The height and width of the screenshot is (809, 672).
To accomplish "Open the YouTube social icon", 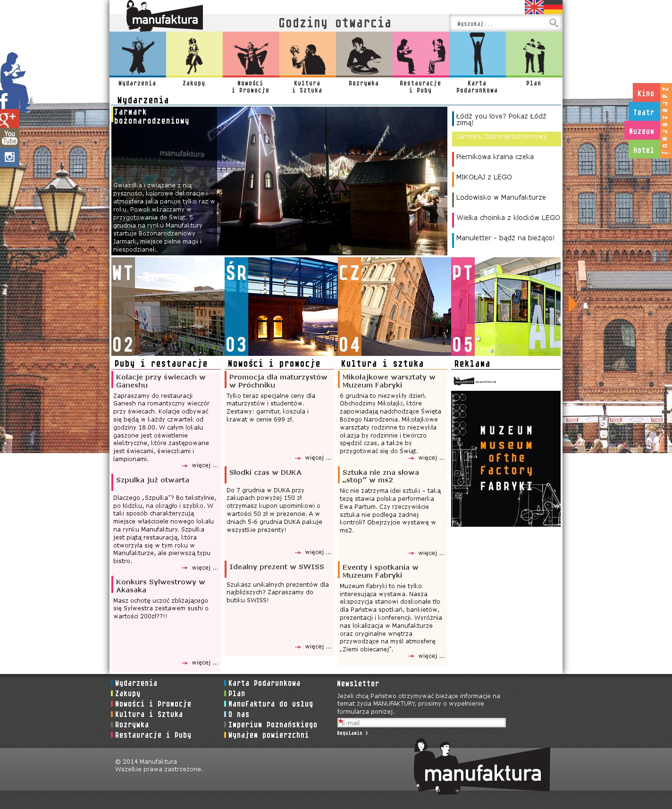I will pyautogui.click(x=9, y=137).
